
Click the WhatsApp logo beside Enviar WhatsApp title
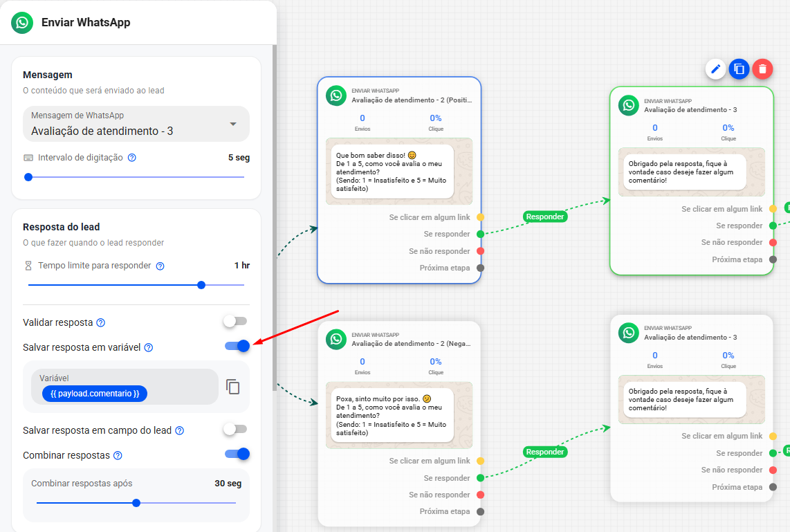pos(22,23)
